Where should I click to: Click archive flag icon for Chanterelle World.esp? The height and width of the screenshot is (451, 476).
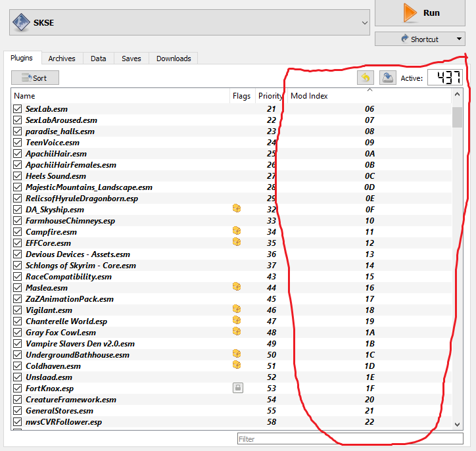coord(237,320)
